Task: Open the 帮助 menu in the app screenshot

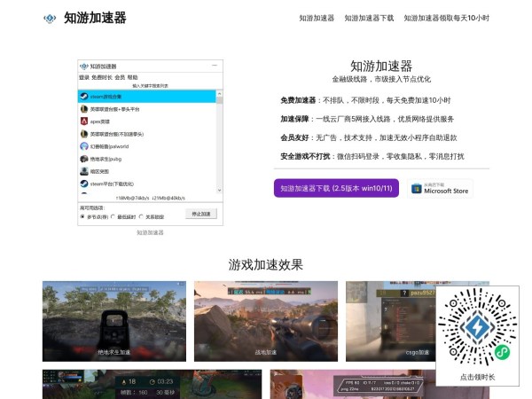Action: click(x=133, y=77)
